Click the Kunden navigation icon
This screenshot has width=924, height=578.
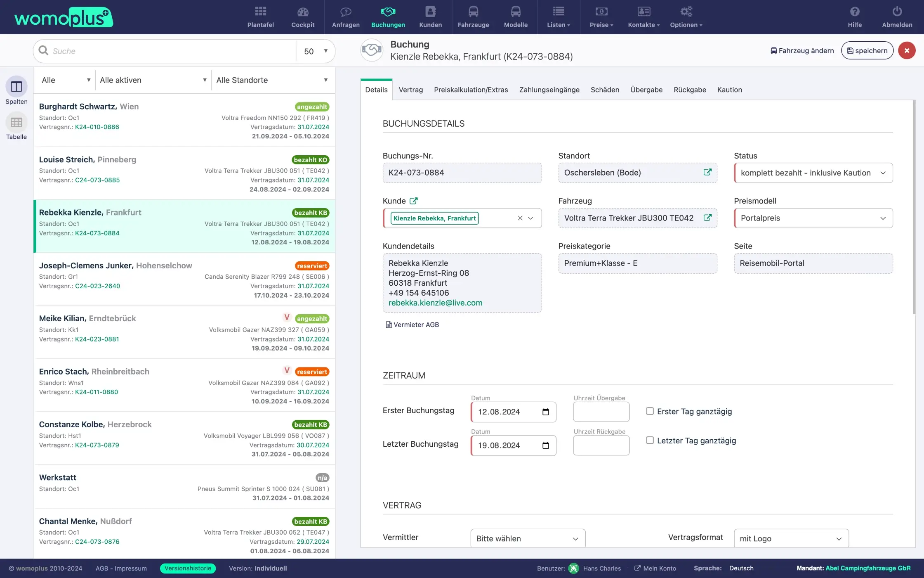click(430, 17)
